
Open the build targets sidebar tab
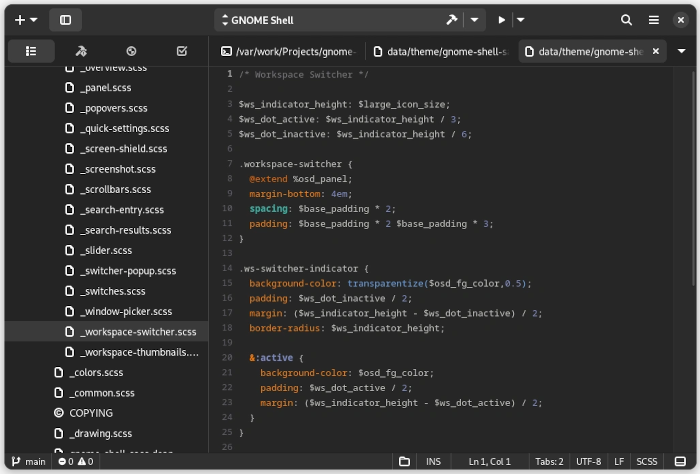click(x=81, y=51)
